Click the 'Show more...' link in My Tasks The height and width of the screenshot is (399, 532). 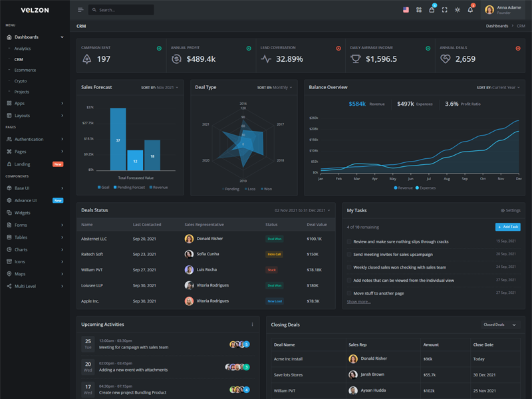[x=358, y=302]
